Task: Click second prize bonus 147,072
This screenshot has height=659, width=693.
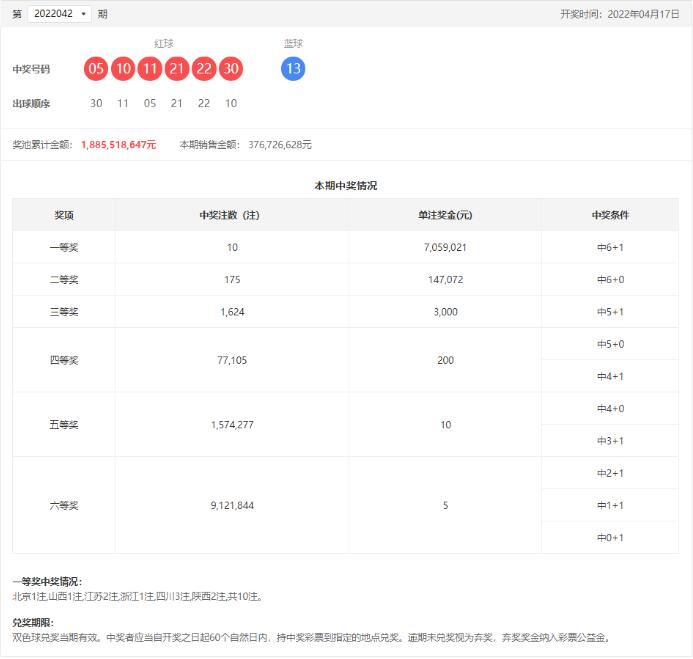Action: pos(446,280)
